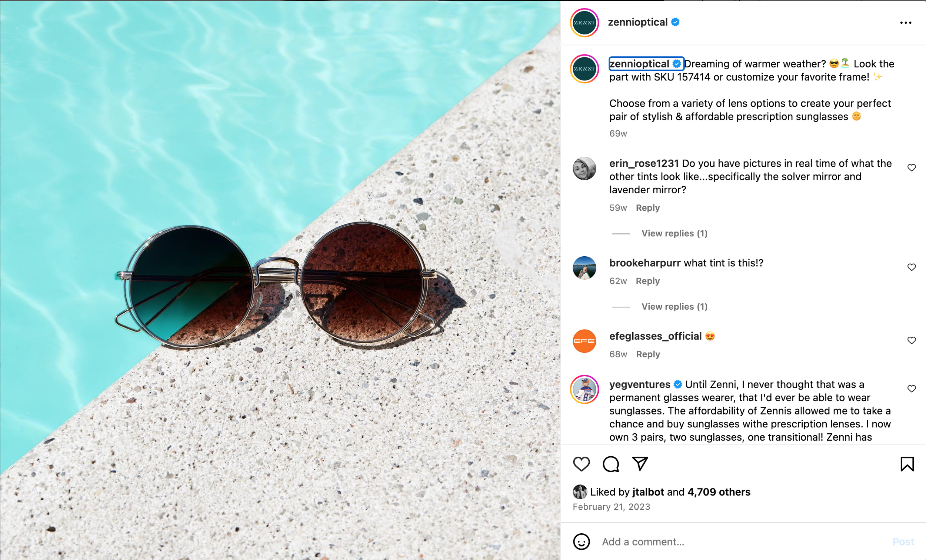Screen dimensions: 926x560
Task: Reply to brookeharpurr's comment
Action: point(647,281)
